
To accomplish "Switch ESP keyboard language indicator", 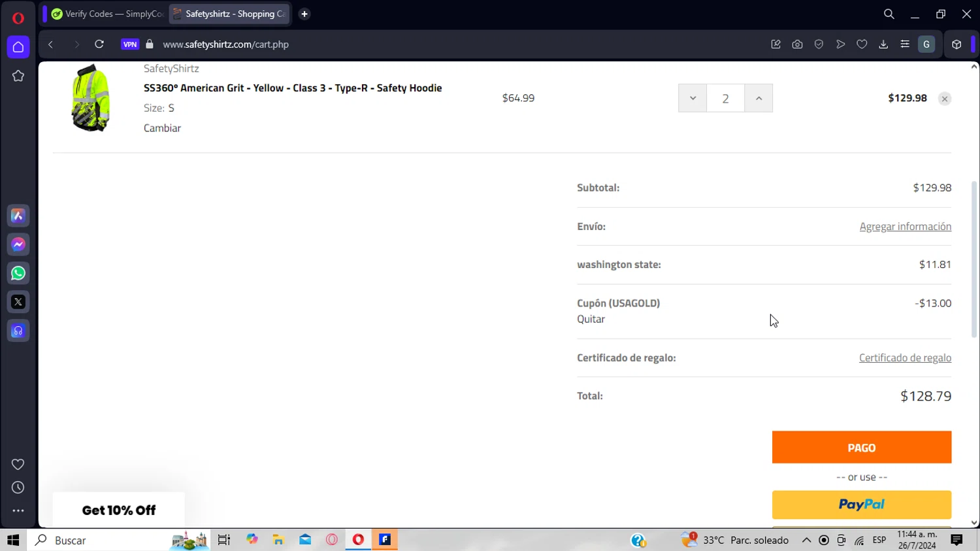I will coord(879,540).
